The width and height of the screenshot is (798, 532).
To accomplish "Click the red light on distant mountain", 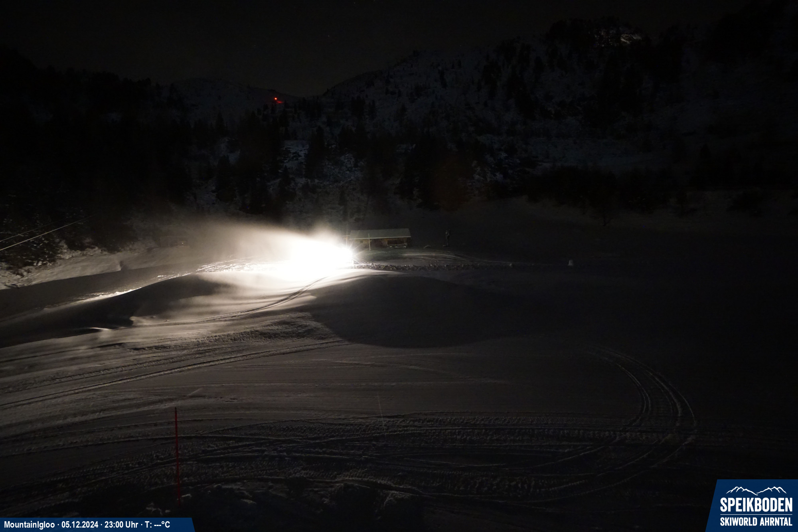I will coord(276,99).
